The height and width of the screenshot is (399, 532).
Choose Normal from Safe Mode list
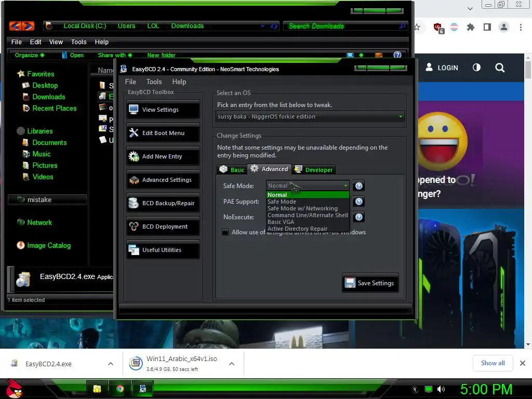pos(308,195)
